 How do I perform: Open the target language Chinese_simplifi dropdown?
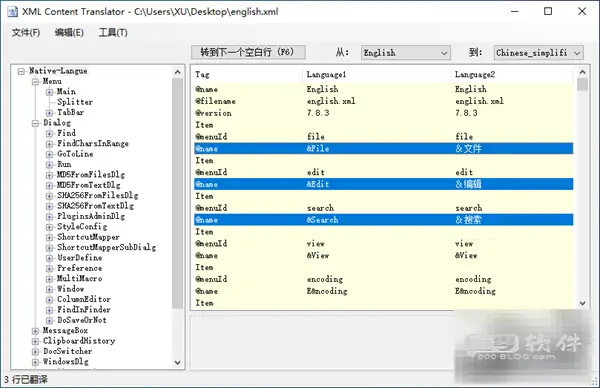coord(538,53)
